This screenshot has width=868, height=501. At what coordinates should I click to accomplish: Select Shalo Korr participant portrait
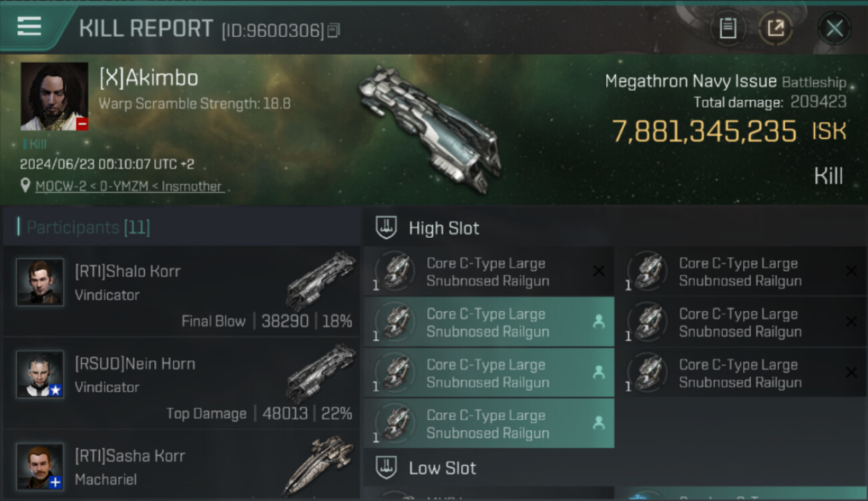pos(40,282)
